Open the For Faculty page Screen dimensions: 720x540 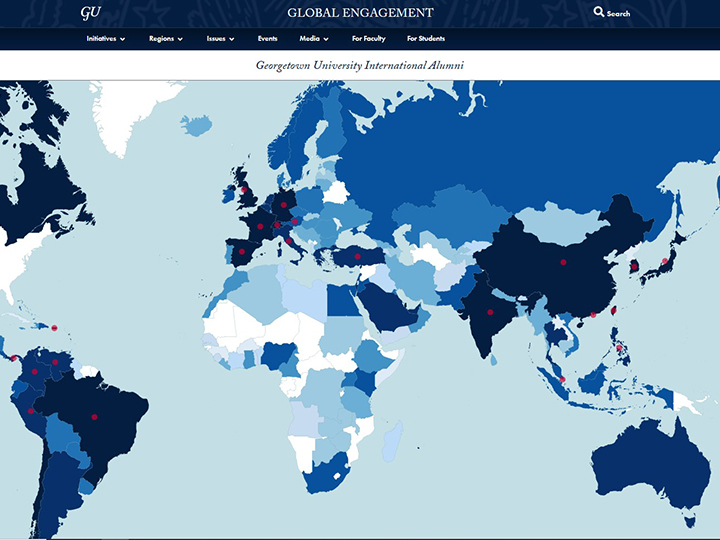(368, 39)
